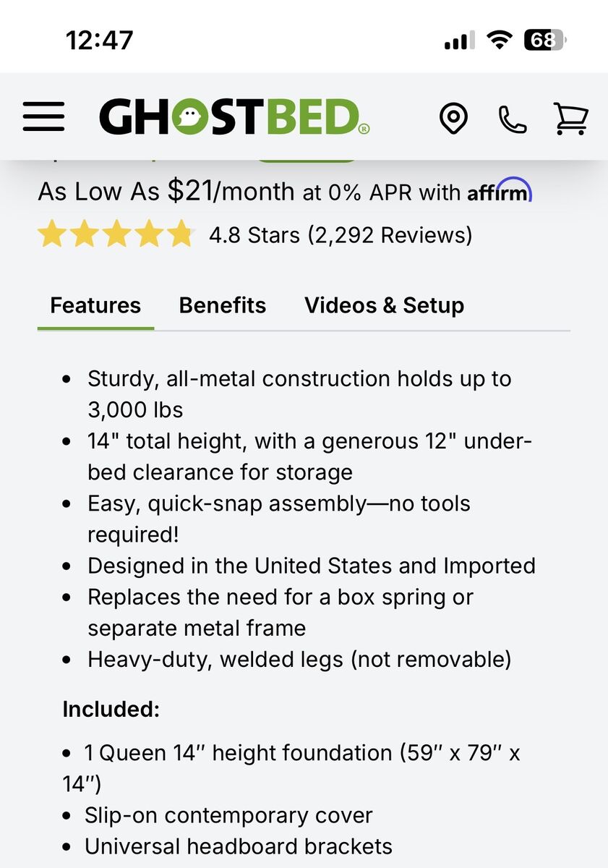Tap the Wi-Fi status icon

(x=498, y=40)
